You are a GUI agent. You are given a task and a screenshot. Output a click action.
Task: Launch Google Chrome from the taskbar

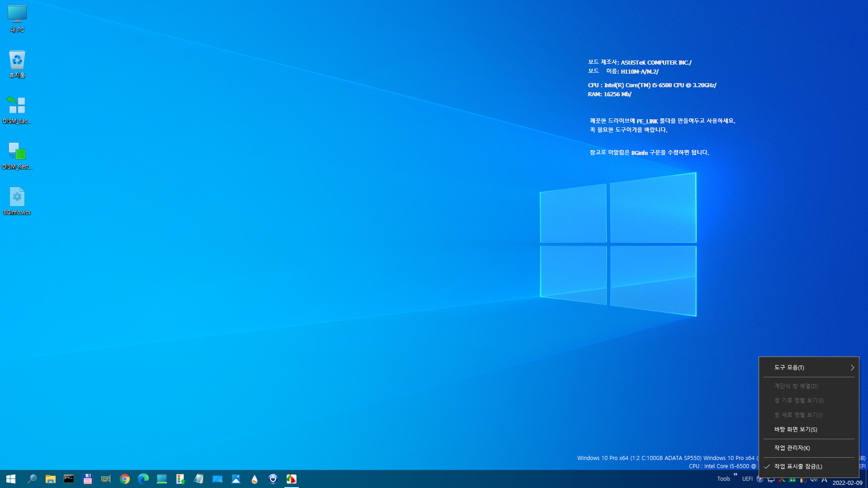[125, 479]
